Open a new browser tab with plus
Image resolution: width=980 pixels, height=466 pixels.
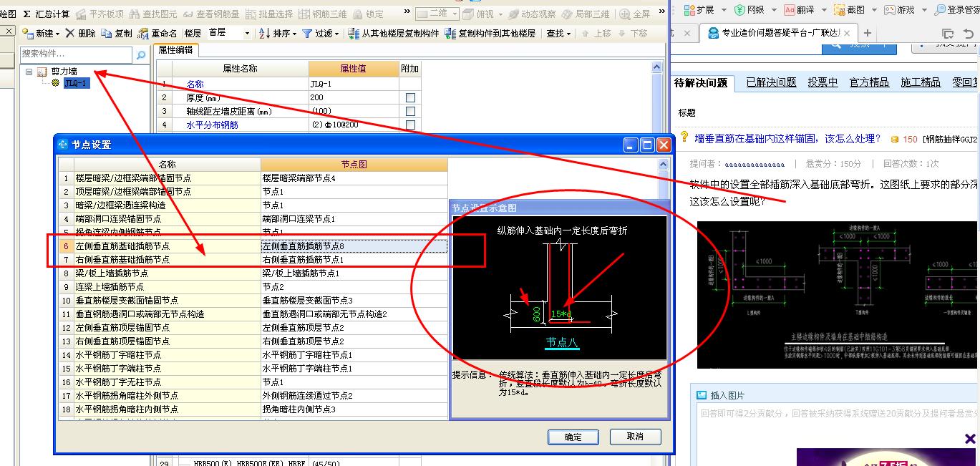868,33
